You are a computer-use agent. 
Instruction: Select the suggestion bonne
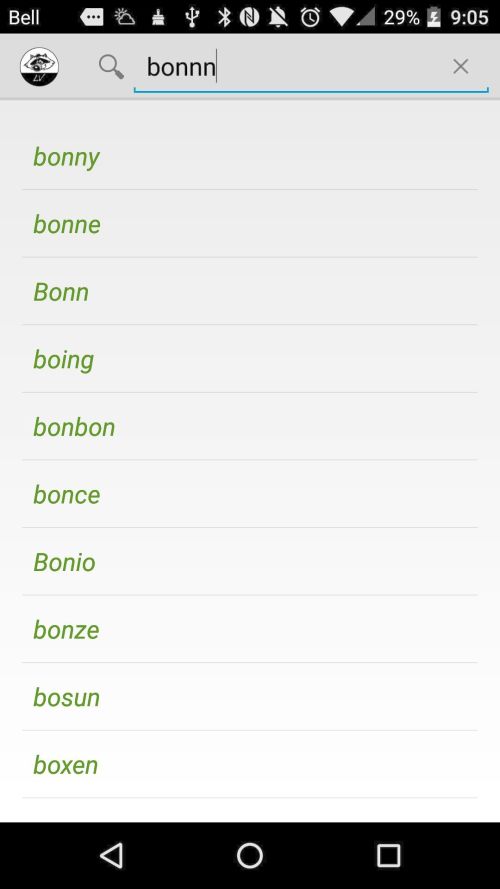[249, 224]
